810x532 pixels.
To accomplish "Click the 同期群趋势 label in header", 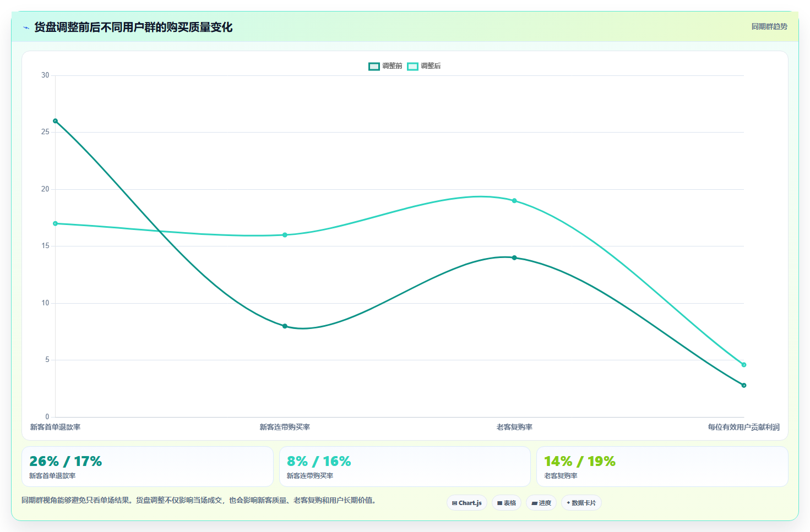I will [769, 26].
